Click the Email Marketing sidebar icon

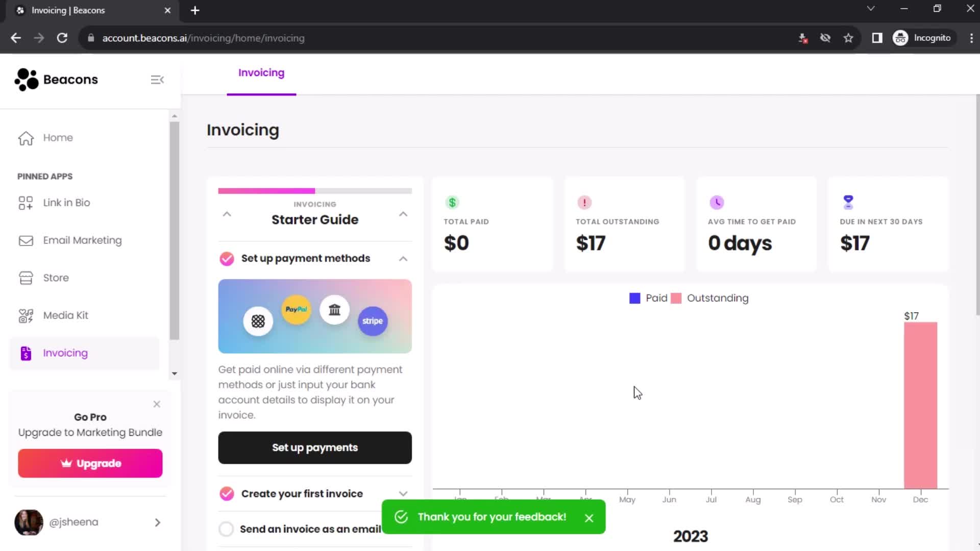26,240
